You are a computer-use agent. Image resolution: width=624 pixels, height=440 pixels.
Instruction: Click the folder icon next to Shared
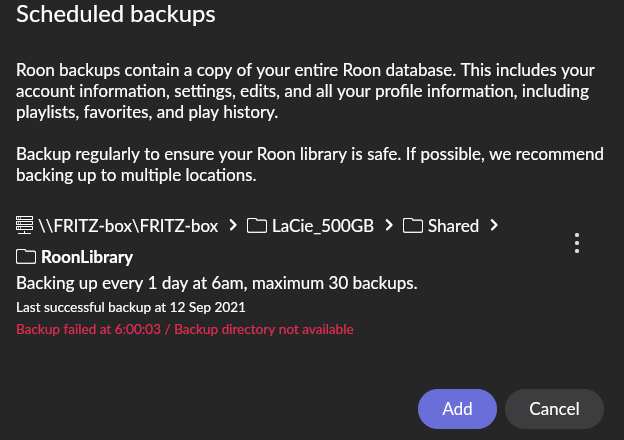coord(413,226)
